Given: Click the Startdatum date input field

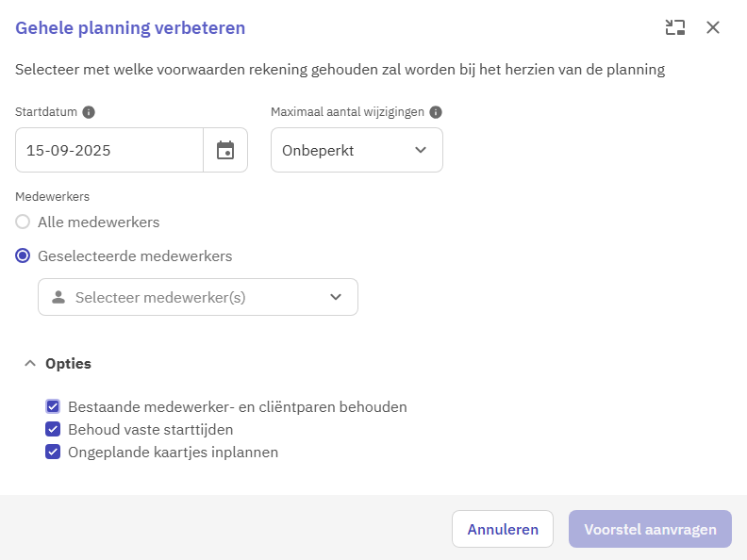Looking at the screenshot, I should click(x=109, y=150).
